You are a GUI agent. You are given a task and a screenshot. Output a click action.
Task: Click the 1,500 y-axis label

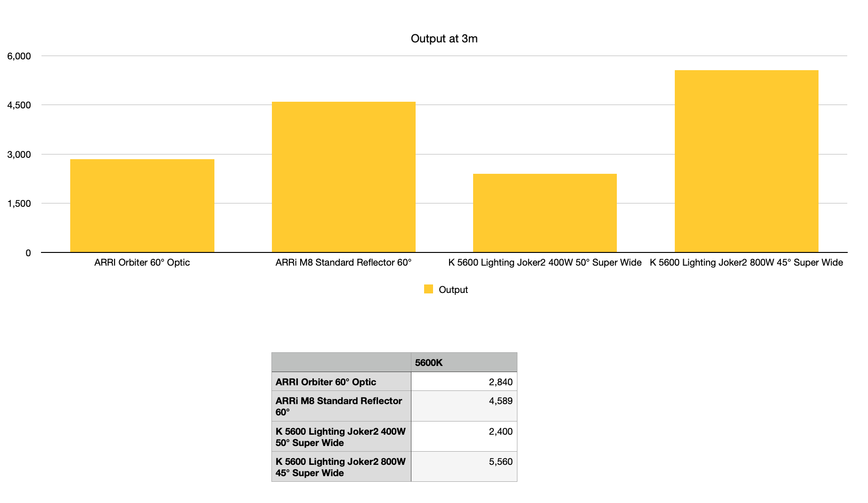pos(19,203)
